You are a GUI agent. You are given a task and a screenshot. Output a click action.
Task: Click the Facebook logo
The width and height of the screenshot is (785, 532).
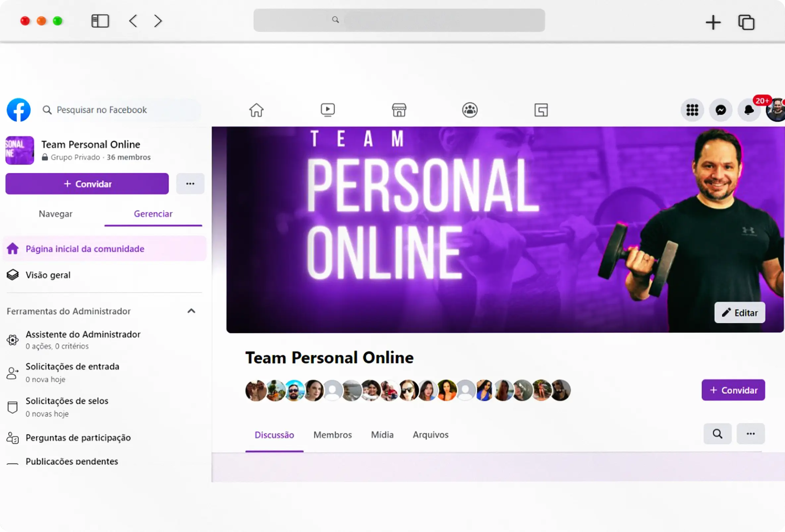[x=19, y=110]
